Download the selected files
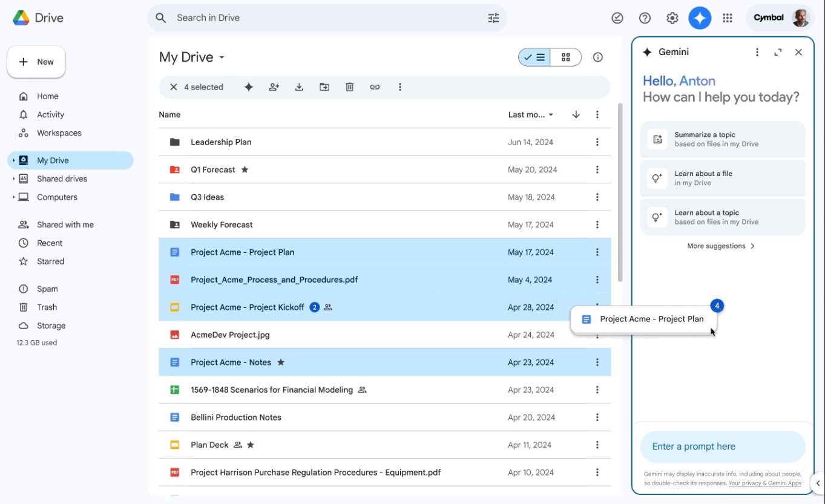This screenshot has width=825, height=504. click(x=299, y=87)
